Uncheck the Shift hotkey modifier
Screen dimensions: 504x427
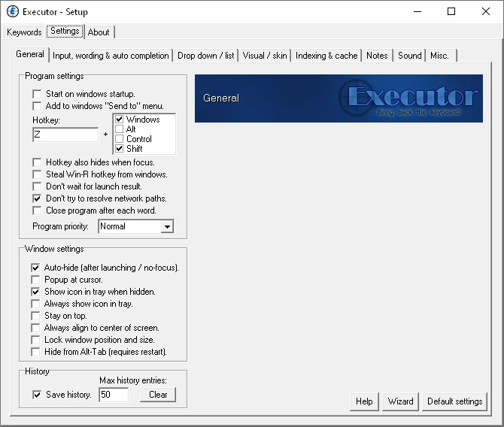120,149
